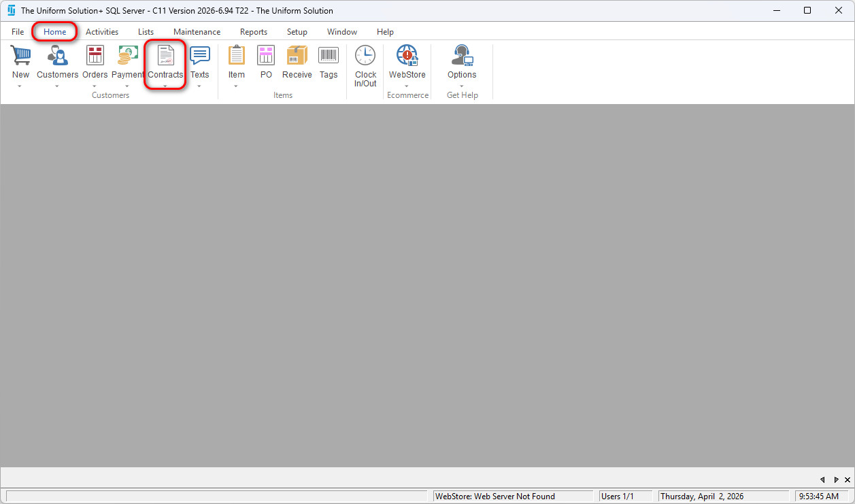The height and width of the screenshot is (504, 855).
Task: Expand the dropdown arrow under New
Action: click(x=20, y=86)
